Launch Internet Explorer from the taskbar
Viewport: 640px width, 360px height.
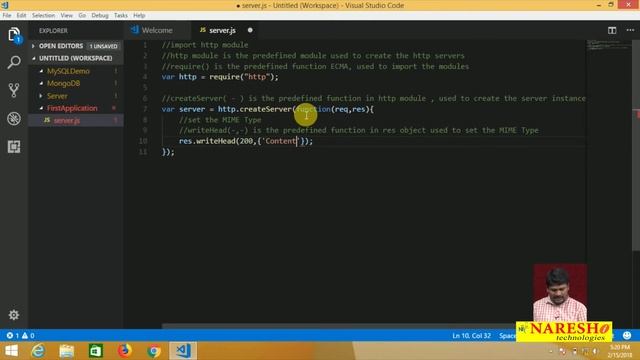tap(38, 351)
